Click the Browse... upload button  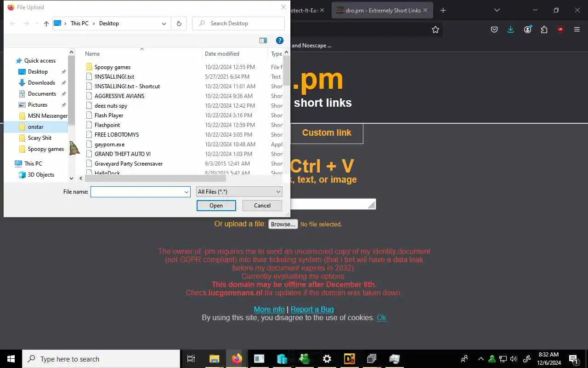[283, 224]
